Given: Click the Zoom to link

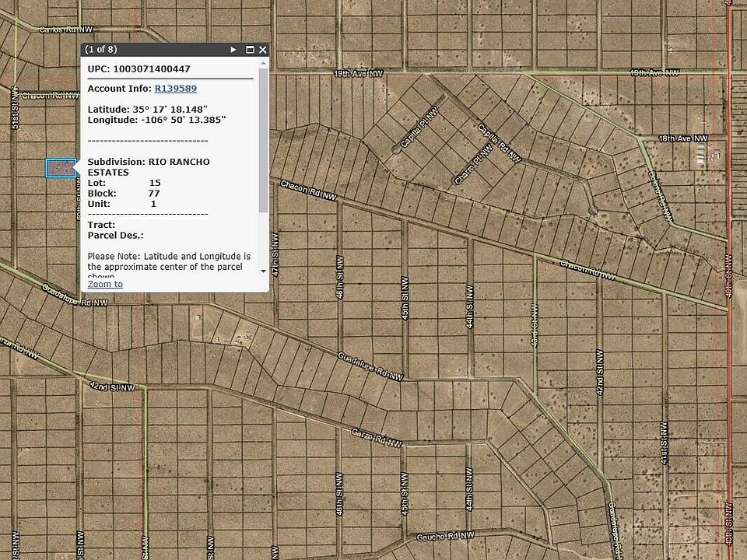Looking at the screenshot, I should click(105, 284).
